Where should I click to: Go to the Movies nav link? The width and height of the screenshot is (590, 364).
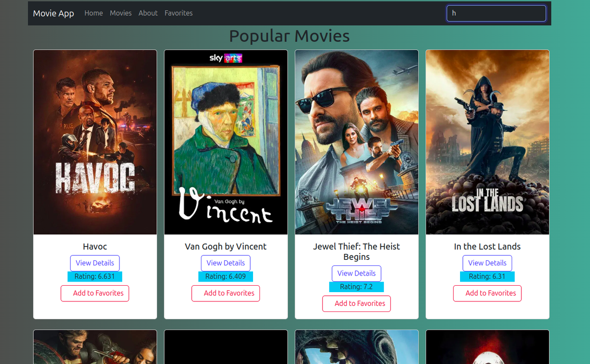click(121, 13)
